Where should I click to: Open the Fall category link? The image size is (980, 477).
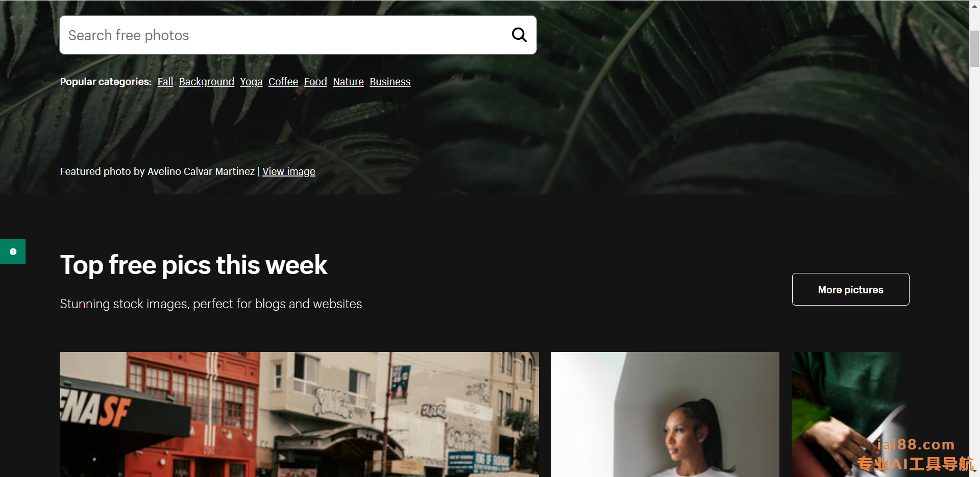pos(165,82)
